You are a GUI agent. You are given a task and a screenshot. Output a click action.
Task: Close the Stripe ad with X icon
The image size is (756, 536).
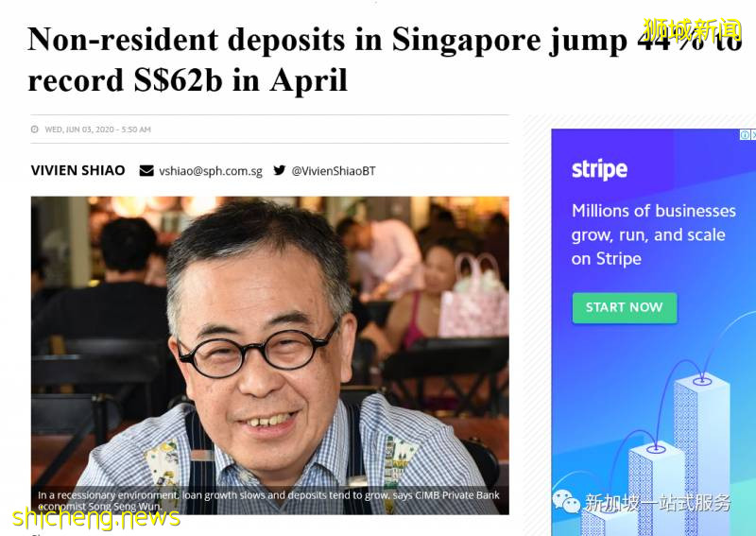point(753,135)
